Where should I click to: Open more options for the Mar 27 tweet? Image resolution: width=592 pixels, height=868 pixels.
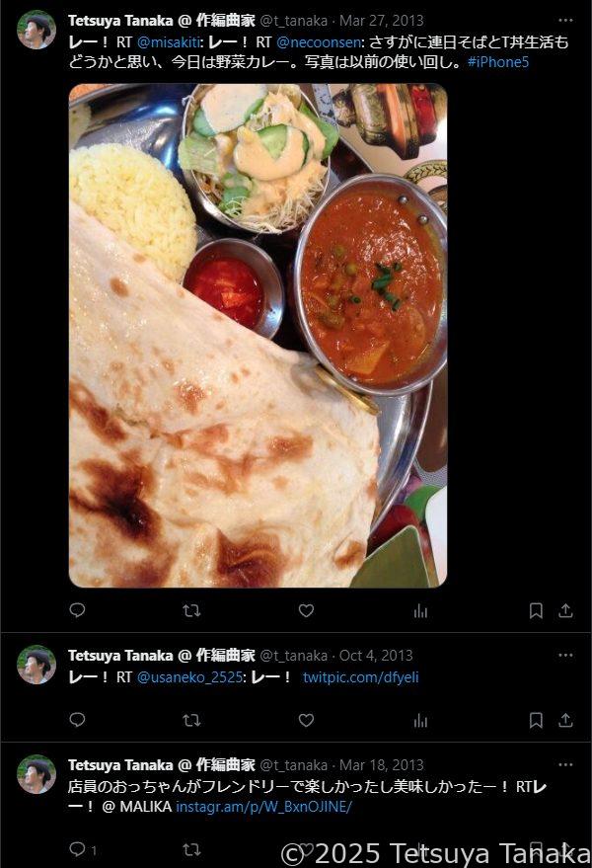pos(565,21)
